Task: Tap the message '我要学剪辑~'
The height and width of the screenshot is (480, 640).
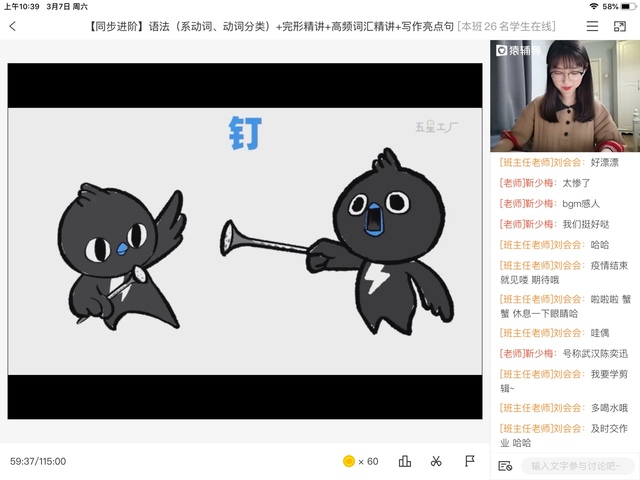Action: [564, 381]
